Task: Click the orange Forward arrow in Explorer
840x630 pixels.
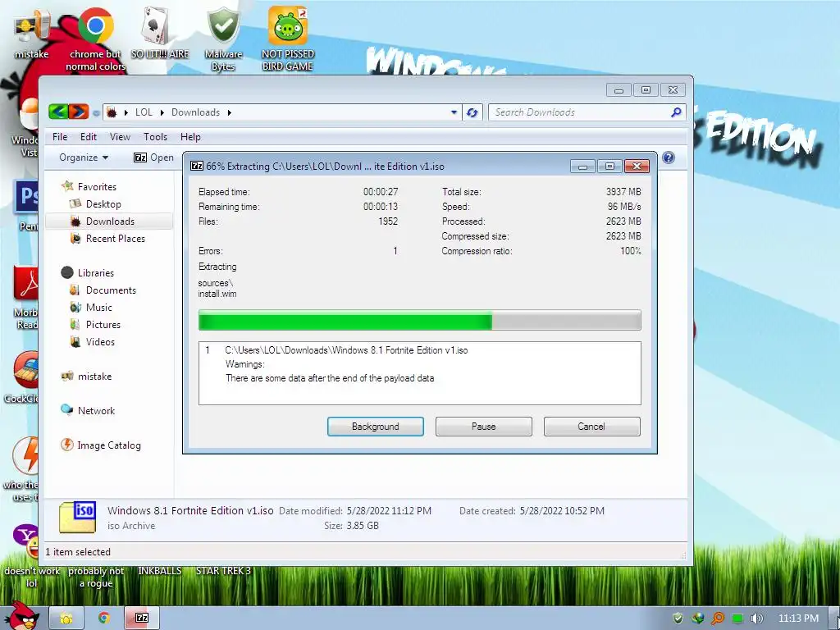Action: (x=78, y=112)
